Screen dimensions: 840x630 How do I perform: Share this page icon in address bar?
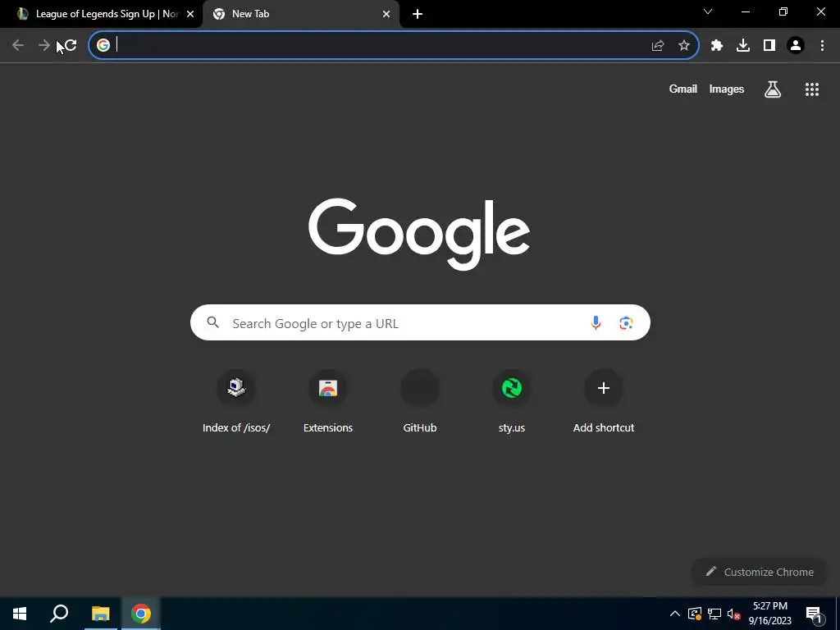pos(658,46)
